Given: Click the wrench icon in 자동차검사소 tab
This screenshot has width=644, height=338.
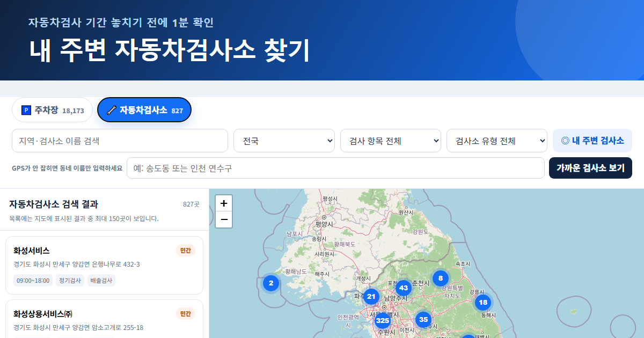Looking at the screenshot, I should 112,110.
